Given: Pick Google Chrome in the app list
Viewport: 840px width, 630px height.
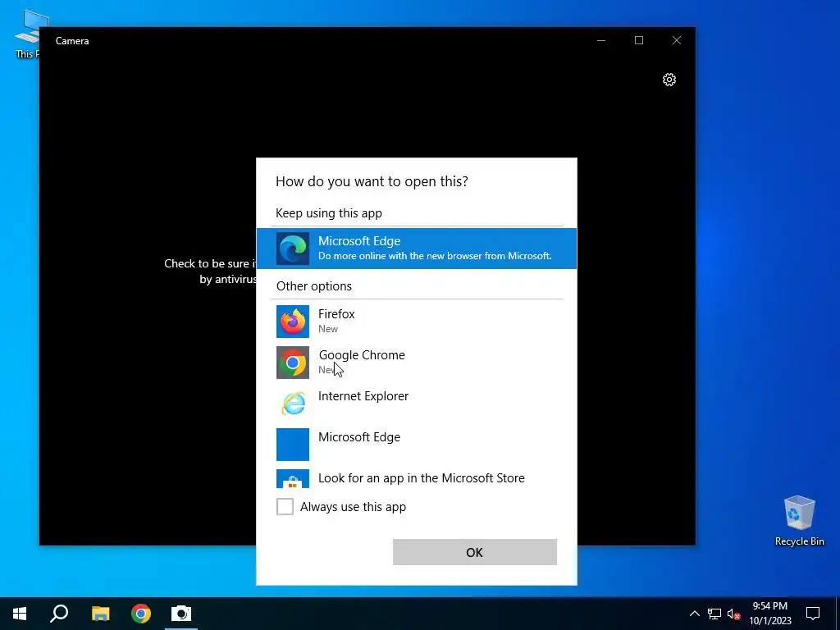Looking at the screenshot, I should pyautogui.click(x=417, y=363).
